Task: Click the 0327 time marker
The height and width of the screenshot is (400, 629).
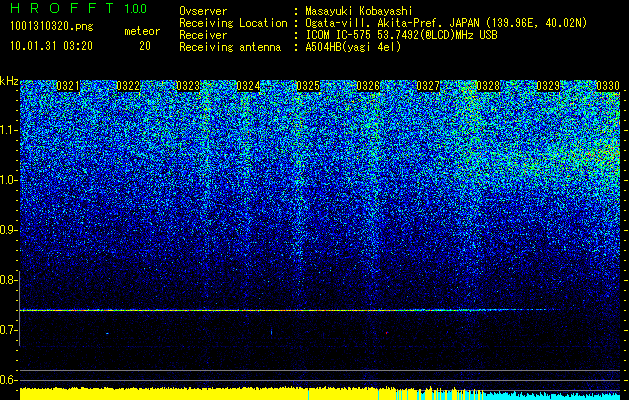Action: [428, 86]
